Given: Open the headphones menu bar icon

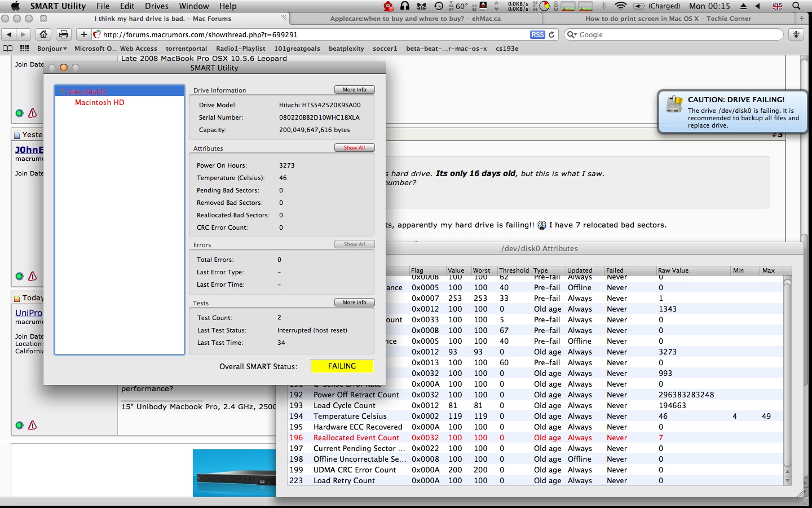Looking at the screenshot, I should click(405, 6).
